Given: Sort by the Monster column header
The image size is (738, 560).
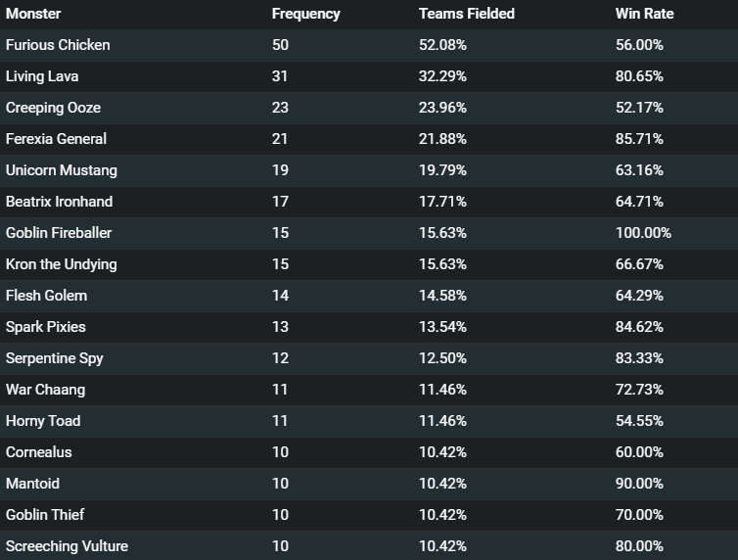Looking at the screenshot, I should pyautogui.click(x=33, y=14).
